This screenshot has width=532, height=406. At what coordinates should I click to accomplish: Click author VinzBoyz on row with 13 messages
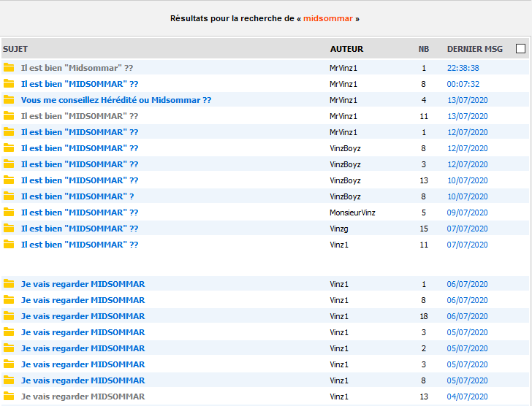pos(345,180)
